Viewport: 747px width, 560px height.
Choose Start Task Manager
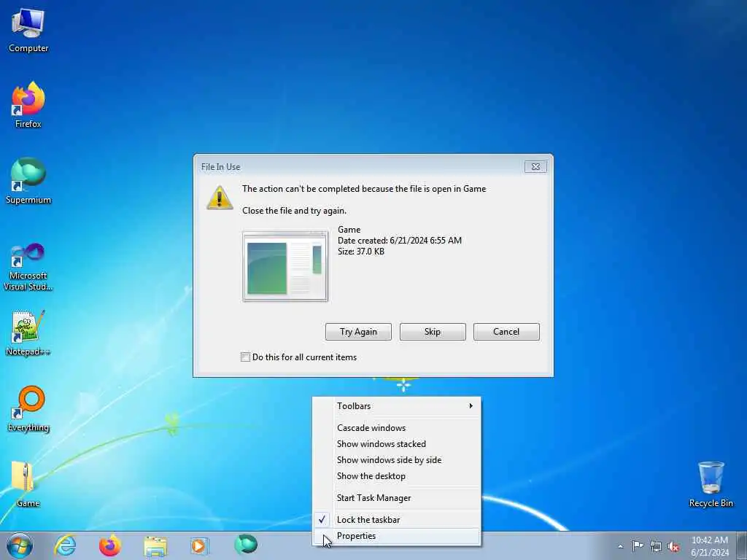tap(396, 498)
